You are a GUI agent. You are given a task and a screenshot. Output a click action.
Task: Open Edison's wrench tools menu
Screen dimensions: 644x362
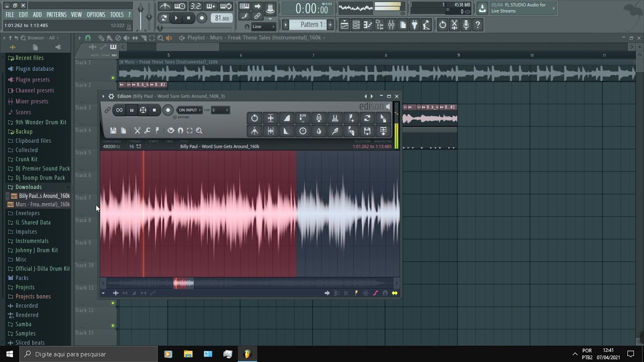[147, 131]
